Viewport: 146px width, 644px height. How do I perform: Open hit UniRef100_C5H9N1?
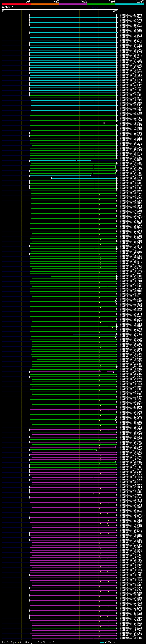click(131, 30)
